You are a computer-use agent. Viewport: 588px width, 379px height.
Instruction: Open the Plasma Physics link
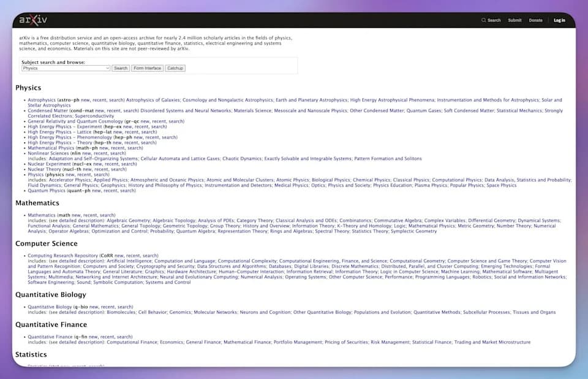coord(431,185)
